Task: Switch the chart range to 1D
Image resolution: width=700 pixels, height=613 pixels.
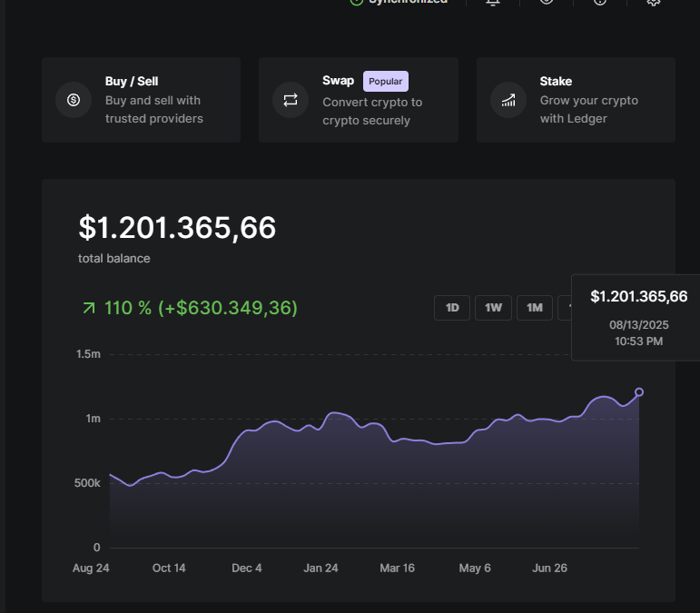Action: pyautogui.click(x=452, y=308)
